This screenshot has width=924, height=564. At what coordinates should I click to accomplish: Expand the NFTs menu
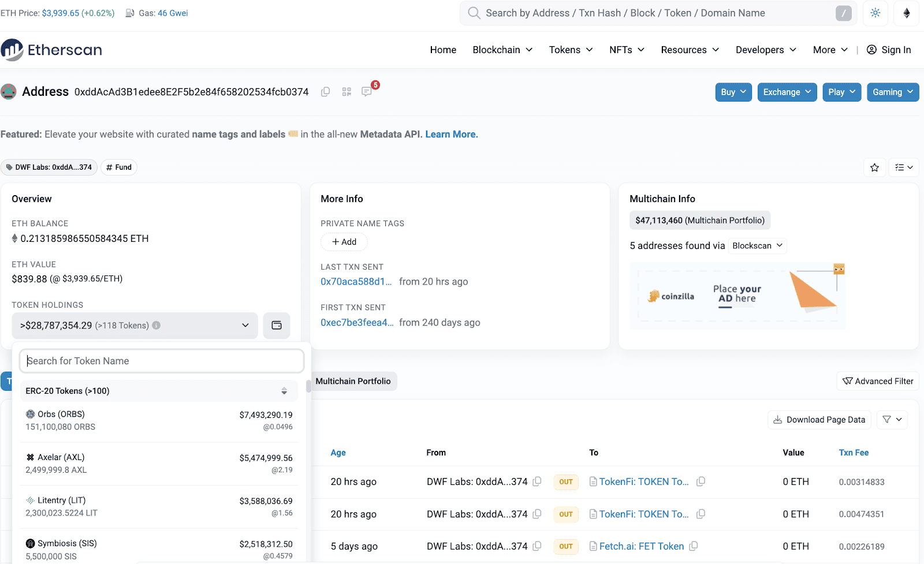click(x=627, y=50)
